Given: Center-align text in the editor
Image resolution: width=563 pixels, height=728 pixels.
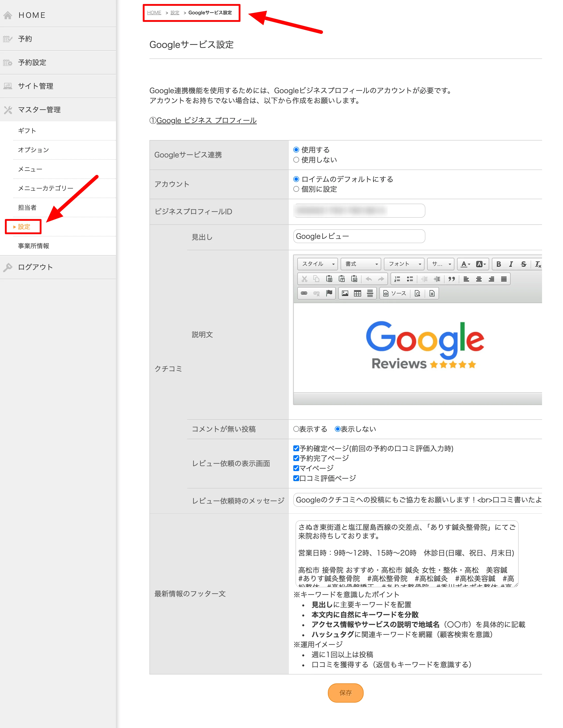Looking at the screenshot, I should (479, 279).
